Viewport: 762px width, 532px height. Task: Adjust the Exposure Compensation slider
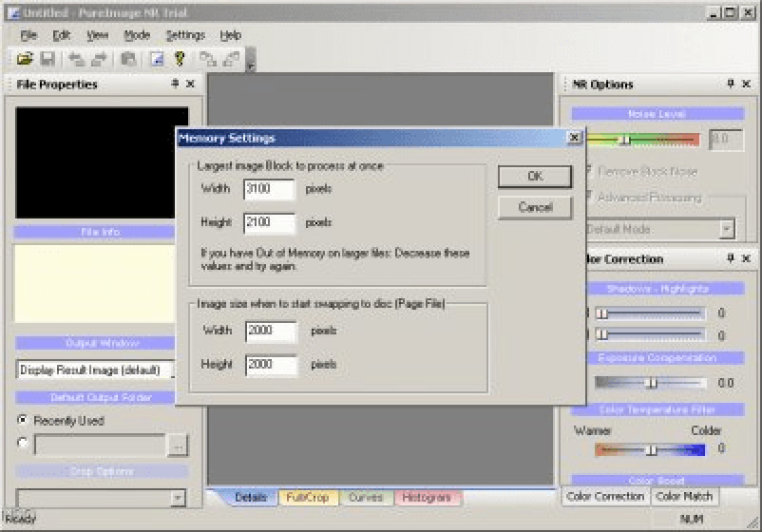[652, 383]
